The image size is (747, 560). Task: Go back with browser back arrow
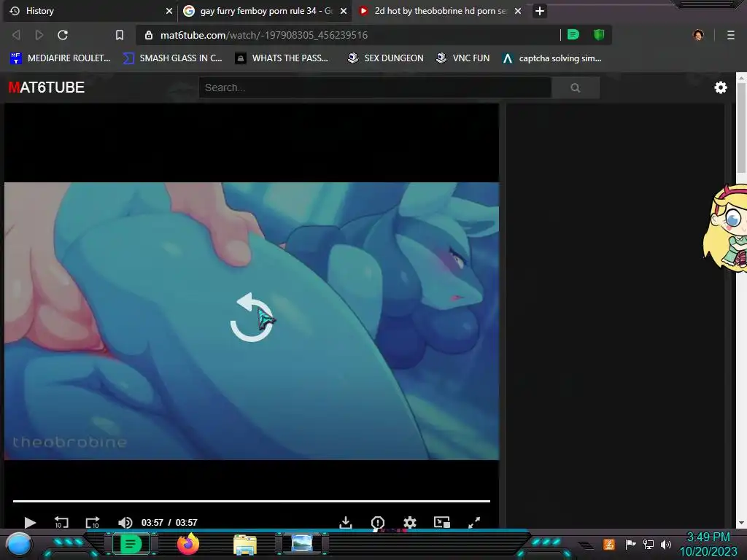pyautogui.click(x=16, y=35)
